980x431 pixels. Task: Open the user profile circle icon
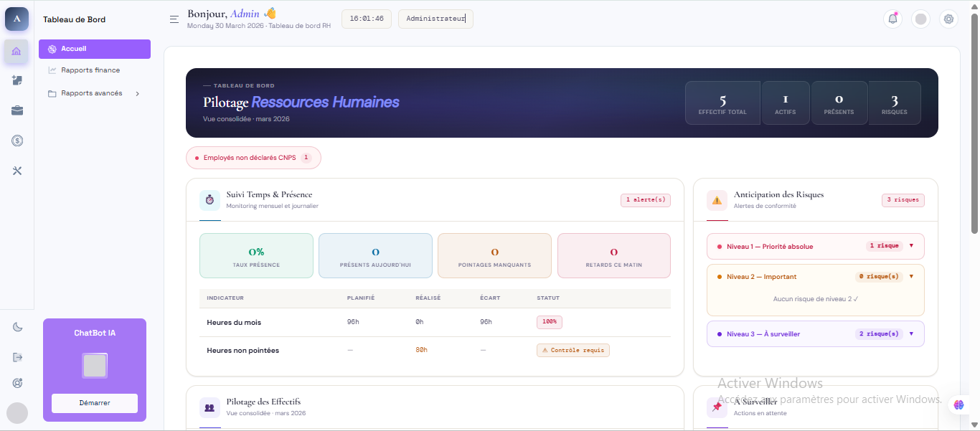[x=17, y=383]
